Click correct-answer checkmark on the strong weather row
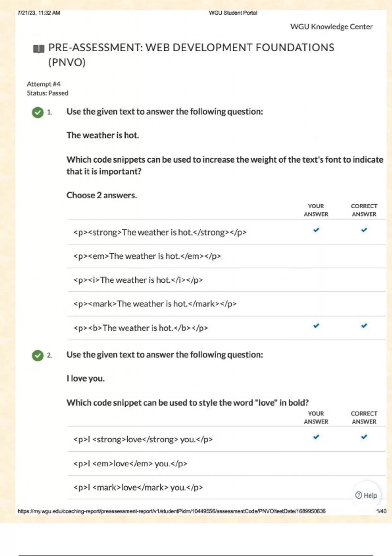This screenshot has height=556, width=392. tap(364, 230)
